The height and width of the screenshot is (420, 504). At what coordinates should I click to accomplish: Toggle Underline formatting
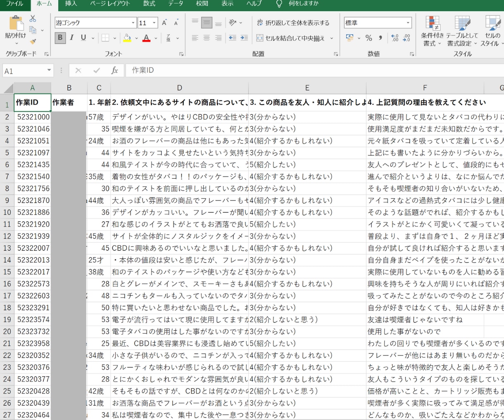pos(83,38)
